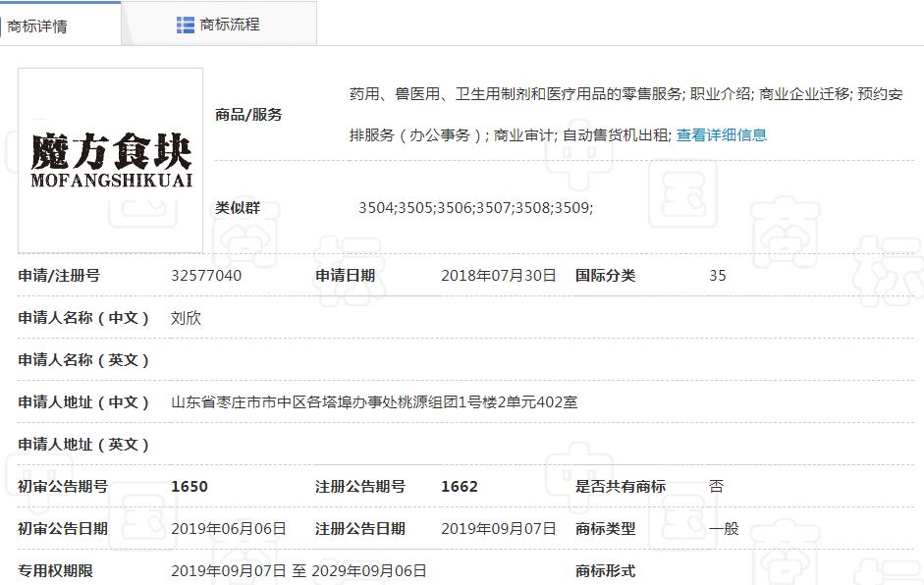
Task: Click the list icon beside 商标流程
Action: [x=185, y=25]
